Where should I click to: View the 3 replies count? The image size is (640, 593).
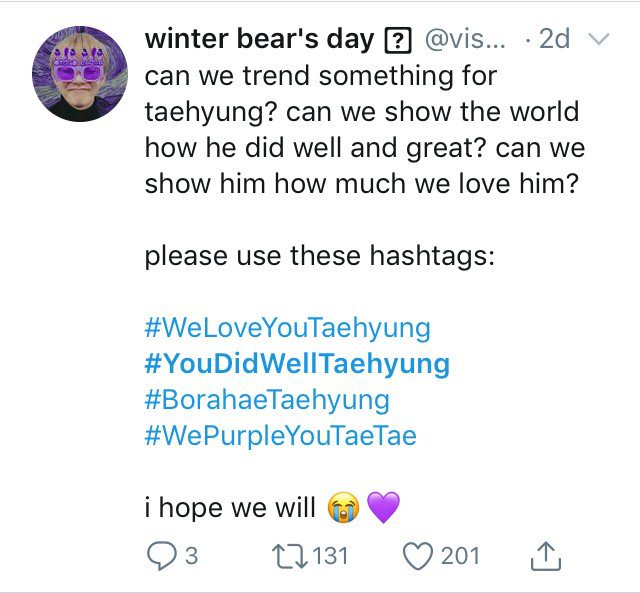click(192, 556)
